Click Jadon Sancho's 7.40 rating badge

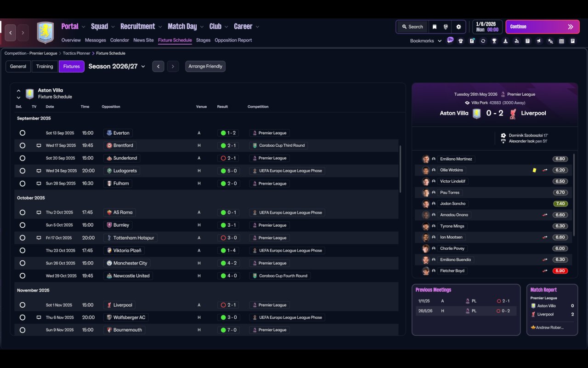[560, 204]
